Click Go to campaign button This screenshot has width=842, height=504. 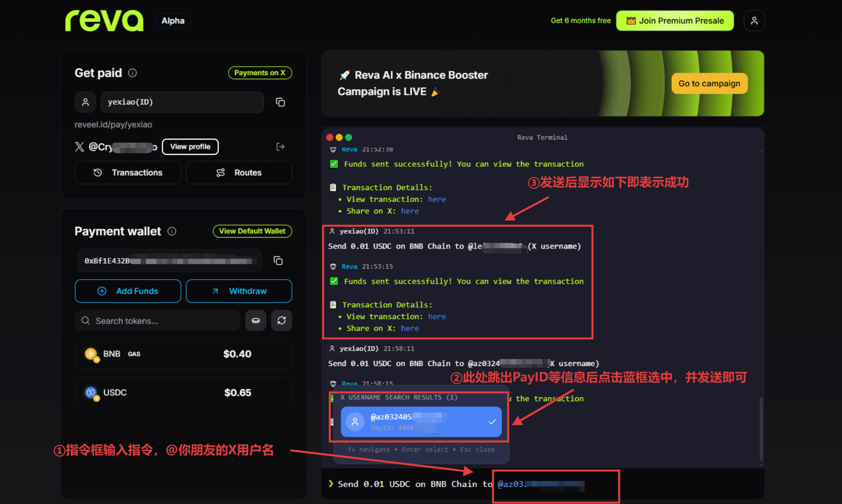[709, 84]
